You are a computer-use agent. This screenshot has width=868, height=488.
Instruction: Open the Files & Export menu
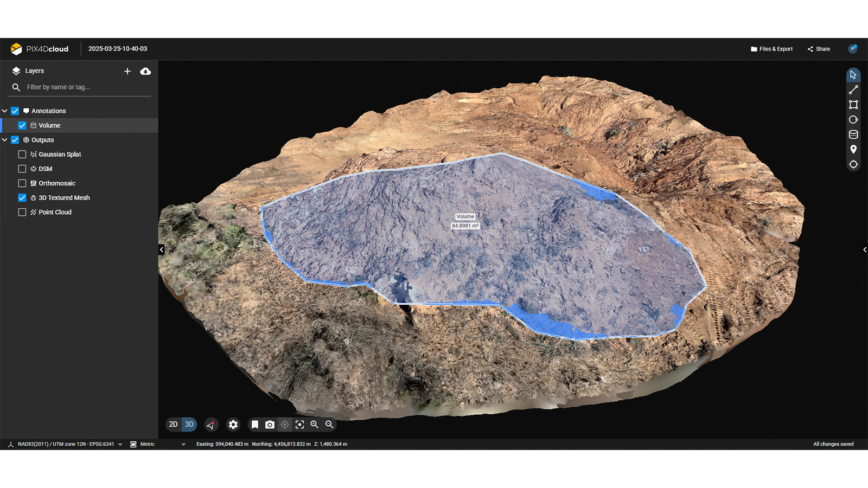[771, 49]
